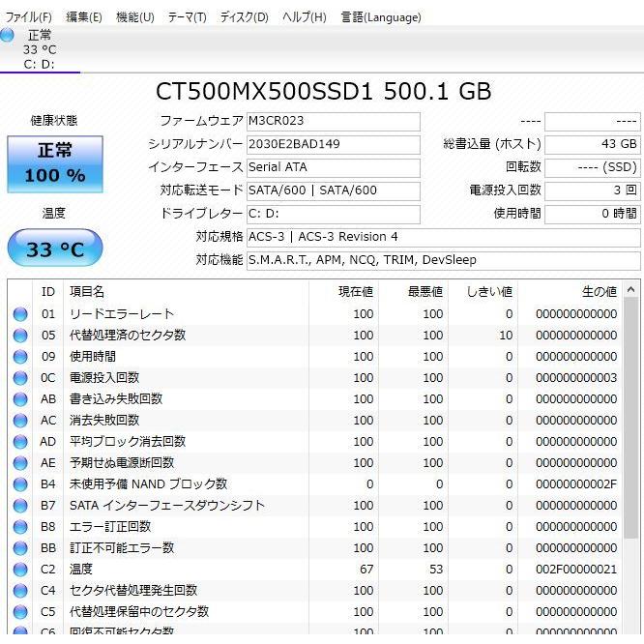Image resolution: width=644 pixels, height=644 pixels.
Task: Select the C: D: drive tab at top
Action: (40, 49)
